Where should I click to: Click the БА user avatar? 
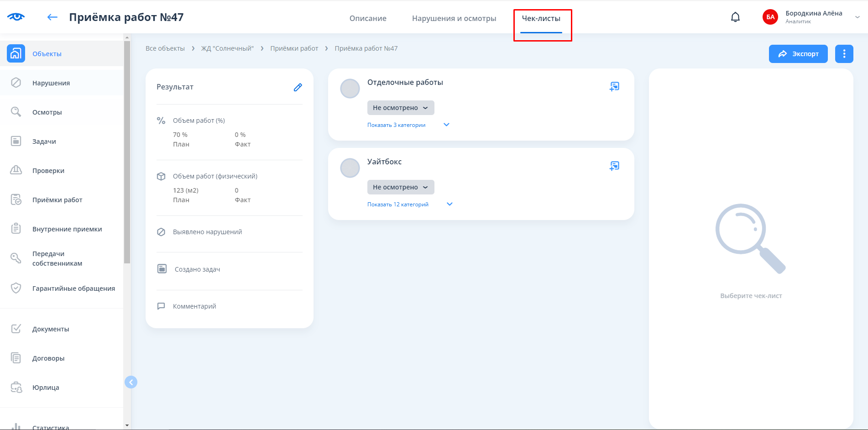click(770, 17)
